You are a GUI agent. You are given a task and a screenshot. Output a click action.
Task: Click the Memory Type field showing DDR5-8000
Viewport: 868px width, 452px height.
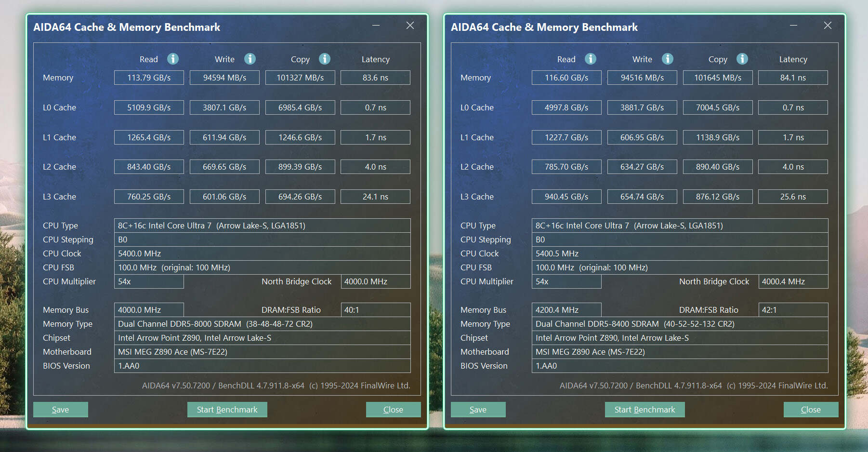(263, 324)
